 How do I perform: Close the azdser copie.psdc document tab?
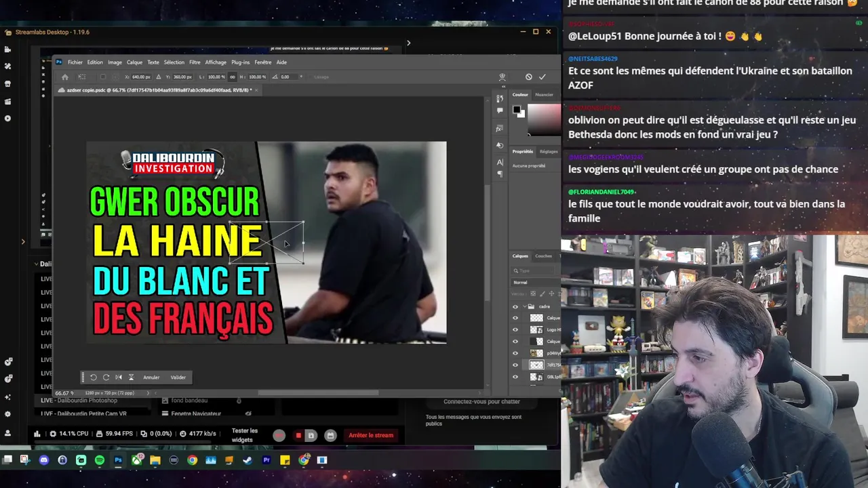[x=256, y=90]
